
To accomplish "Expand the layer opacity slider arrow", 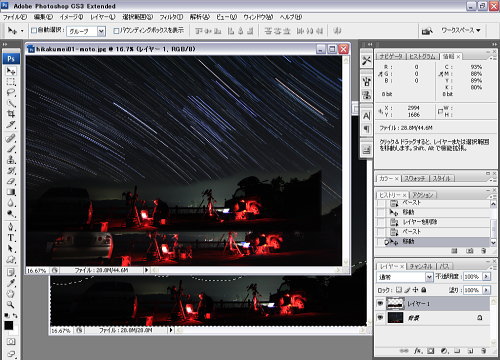I will (x=486, y=276).
